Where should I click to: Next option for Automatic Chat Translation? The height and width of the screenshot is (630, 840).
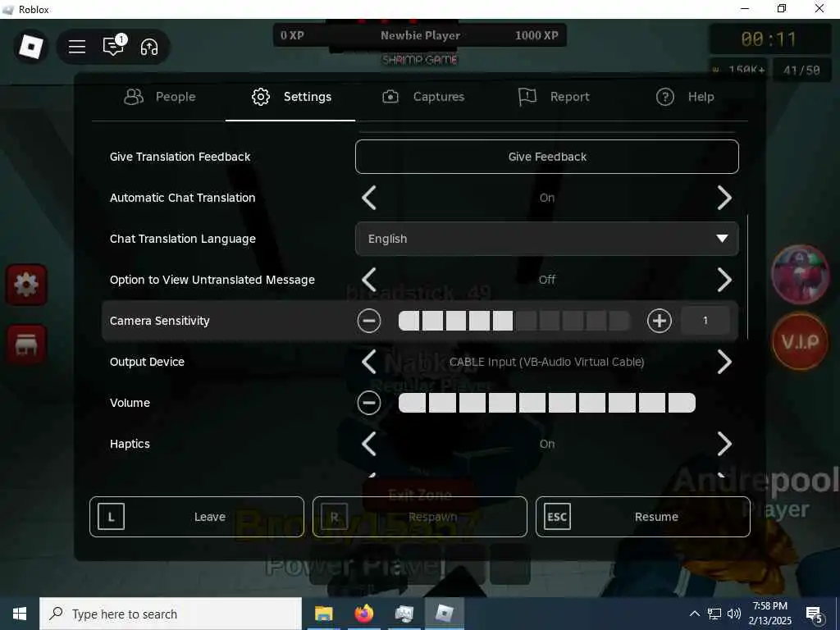pos(724,198)
